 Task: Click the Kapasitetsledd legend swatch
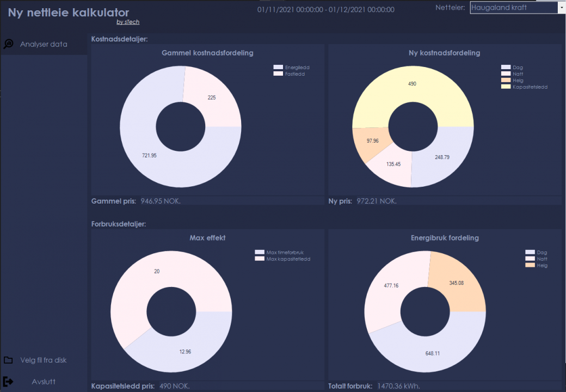506,87
